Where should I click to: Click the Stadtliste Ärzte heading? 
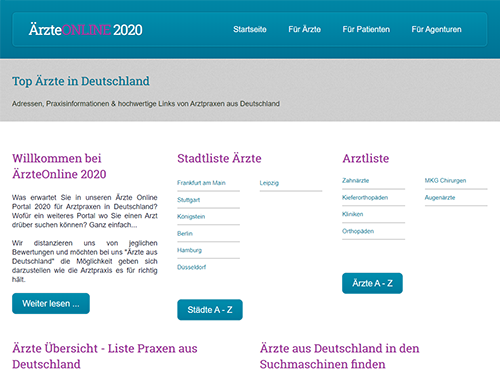point(219,158)
